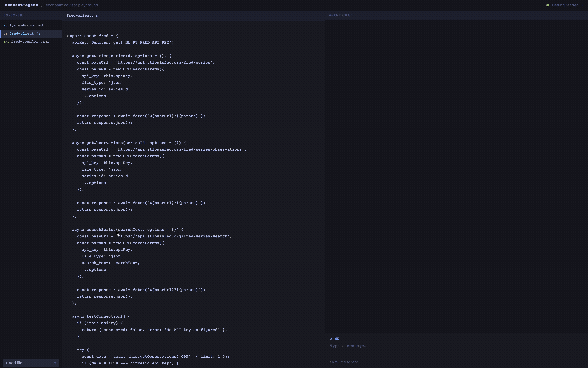The image size is (588, 368).
Task: Select the fred-client.js editor tab
Action: pyautogui.click(x=82, y=15)
